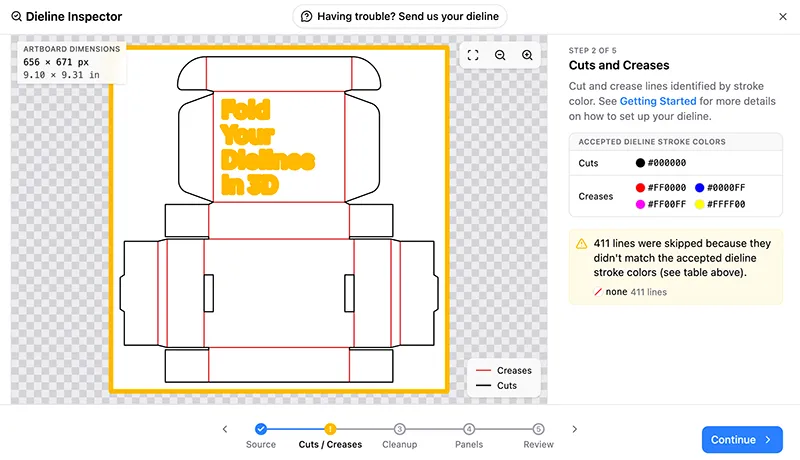The width and height of the screenshot is (800, 460).
Task: Click the warning triangle icon
Action: pyautogui.click(x=581, y=244)
